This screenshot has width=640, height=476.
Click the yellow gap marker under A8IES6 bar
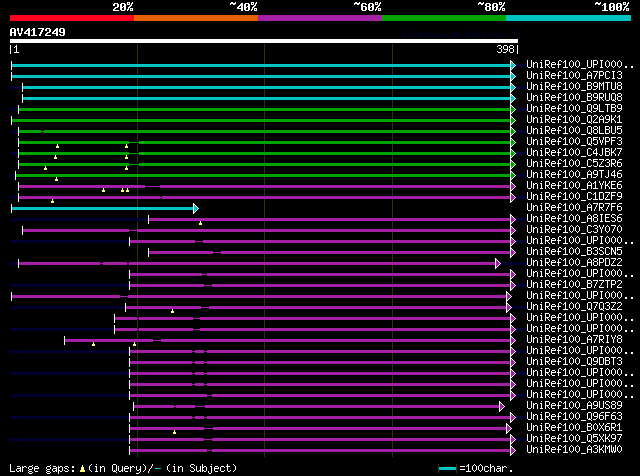(200, 223)
